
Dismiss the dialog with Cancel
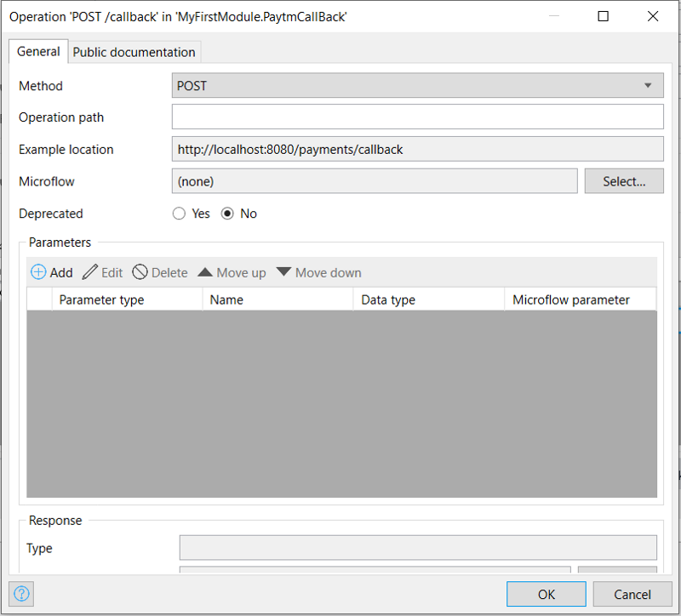[x=632, y=593]
